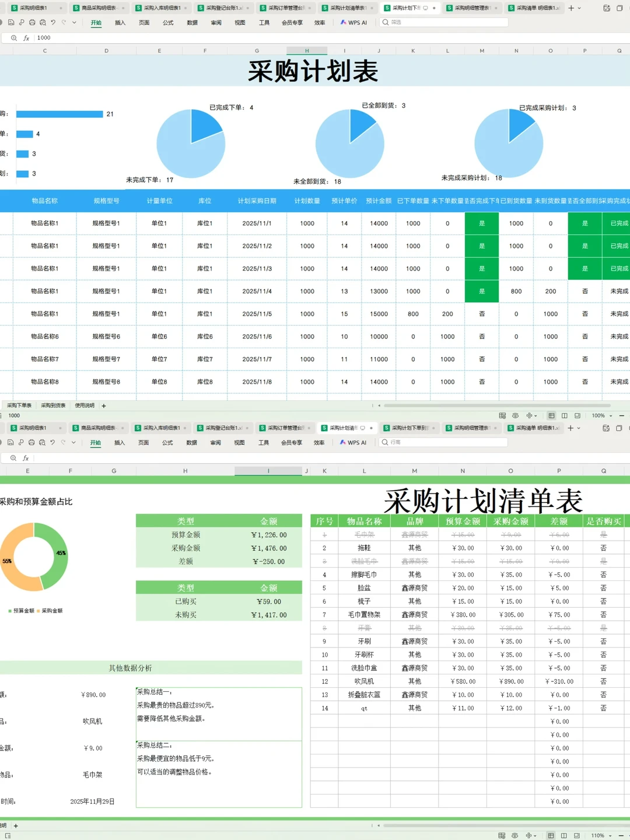The image size is (630, 840).
Task: Click the table settings icon in the status bar
Action: 502,415
